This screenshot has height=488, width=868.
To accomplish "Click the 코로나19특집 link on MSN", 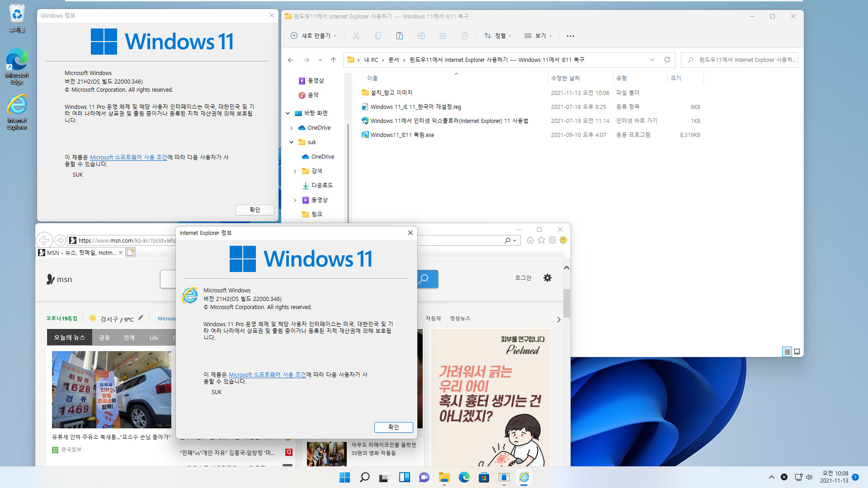I will click(x=61, y=318).
